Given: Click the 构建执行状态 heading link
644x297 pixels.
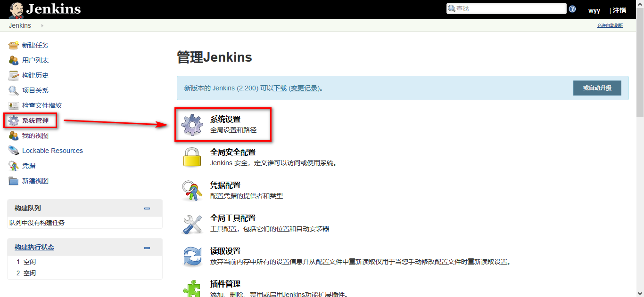Looking at the screenshot, I should [x=34, y=248].
